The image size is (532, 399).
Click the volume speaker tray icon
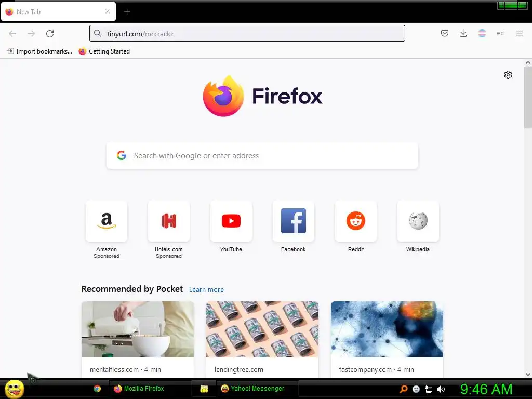[441, 389]
